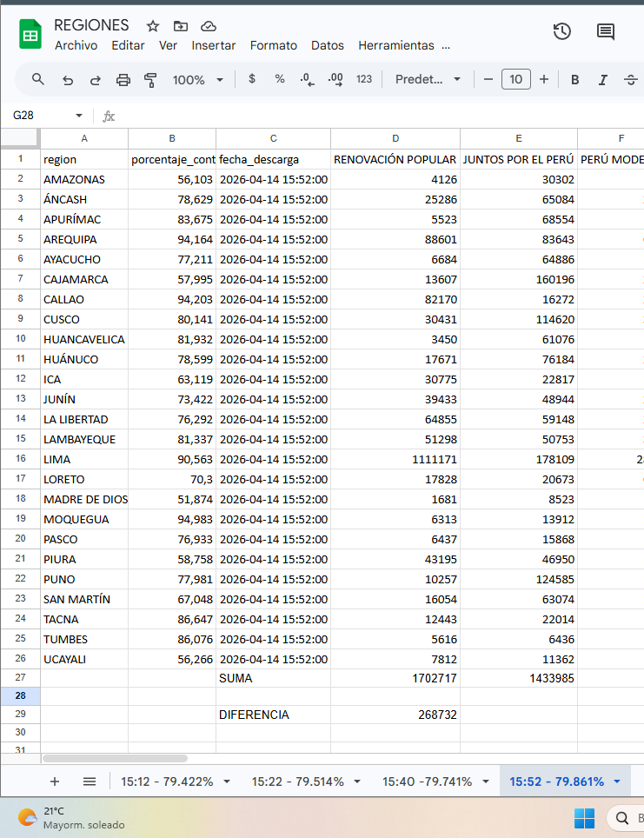This screenshot has height=838, width=644.
Task: Select AREQUIPA percentage cell 94,164
Action: (172, 239)
